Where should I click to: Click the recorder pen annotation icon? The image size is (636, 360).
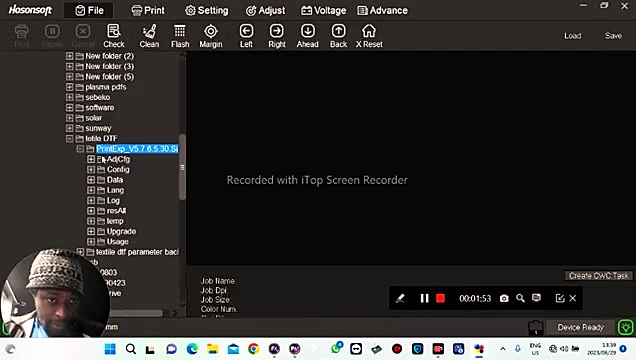click(400, 298)
